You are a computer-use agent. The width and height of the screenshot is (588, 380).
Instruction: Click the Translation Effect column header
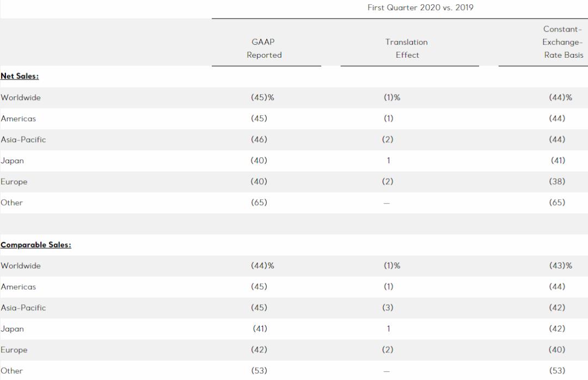pos(407,48)
